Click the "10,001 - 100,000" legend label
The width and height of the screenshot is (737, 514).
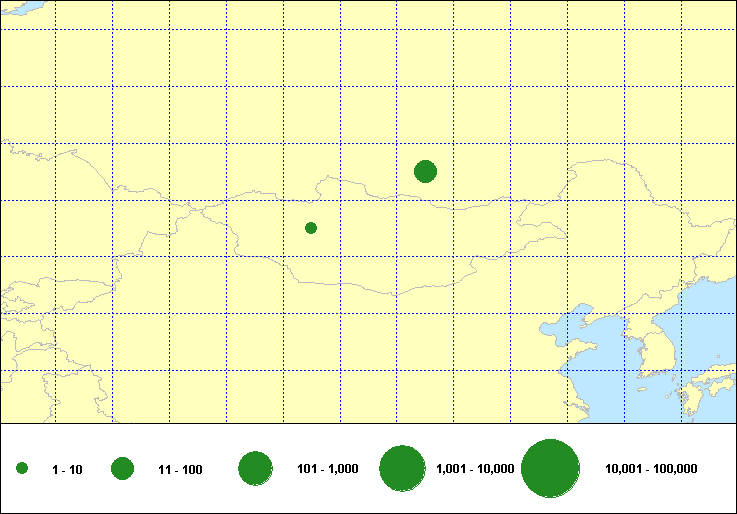pos(651,469)
